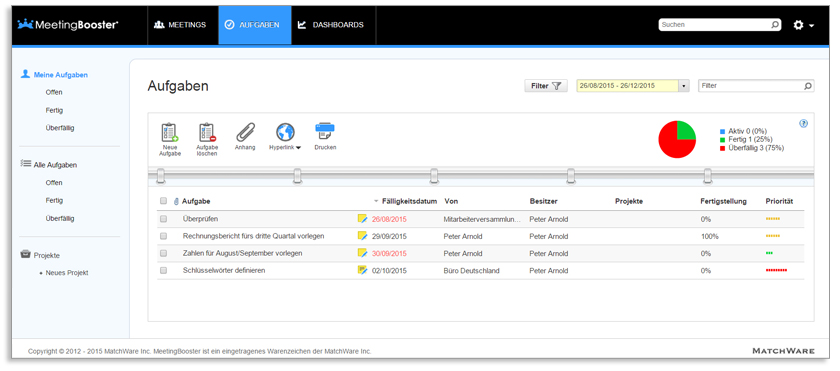This screenshot has width=840, height=371.
Task: Toggle the select-all checkbox in header
Action: point(163,201)
